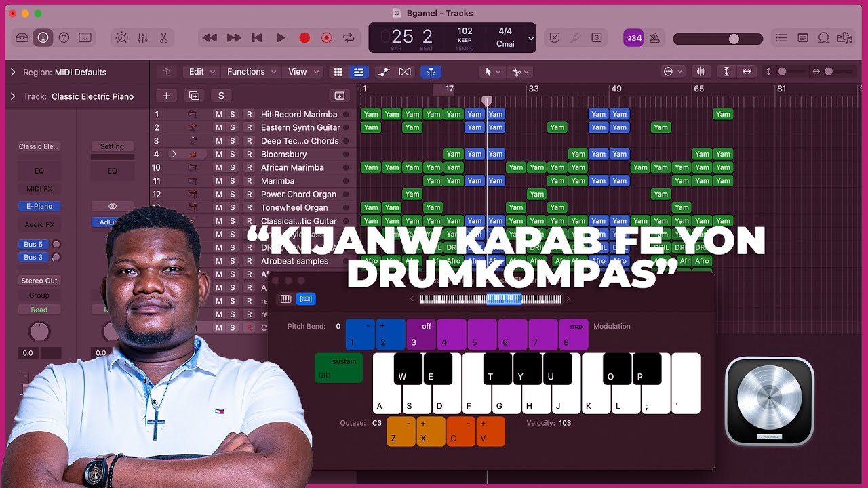Screen dimensions: 868x488
Task: Open the LCD display mode dropdown arrow
Action: tap(531, 39)
